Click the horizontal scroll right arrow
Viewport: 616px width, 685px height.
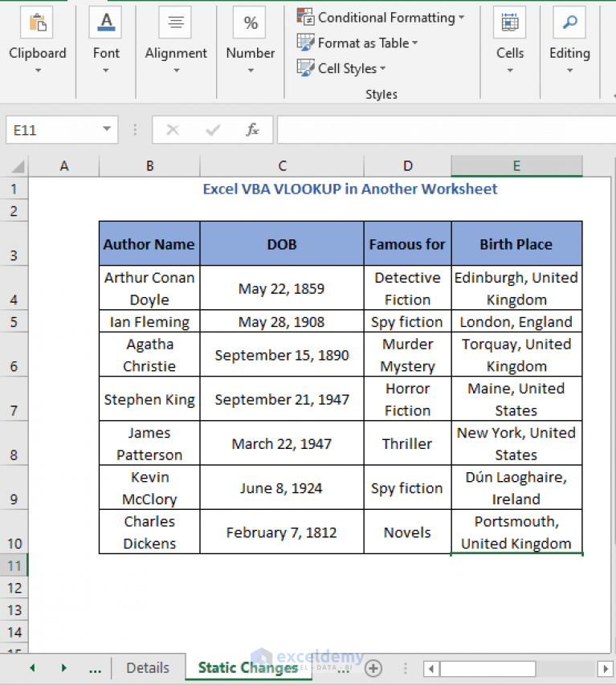point(606,668)
